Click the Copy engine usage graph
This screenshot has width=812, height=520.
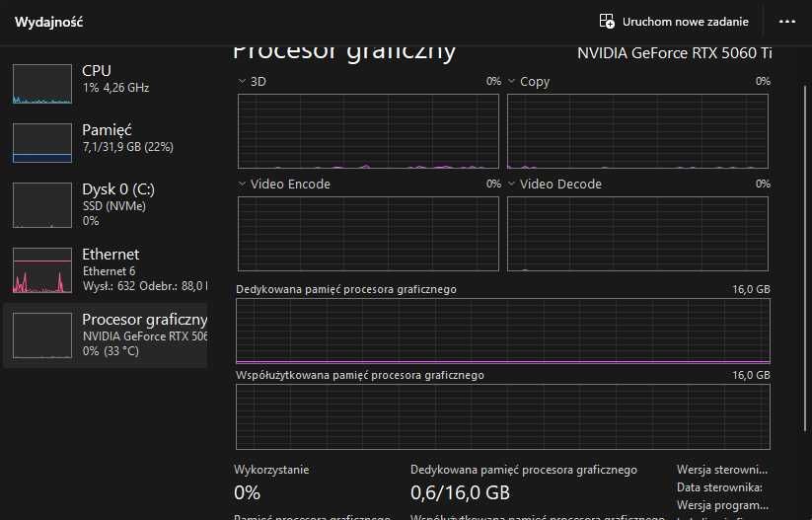(x=637, y=131)
